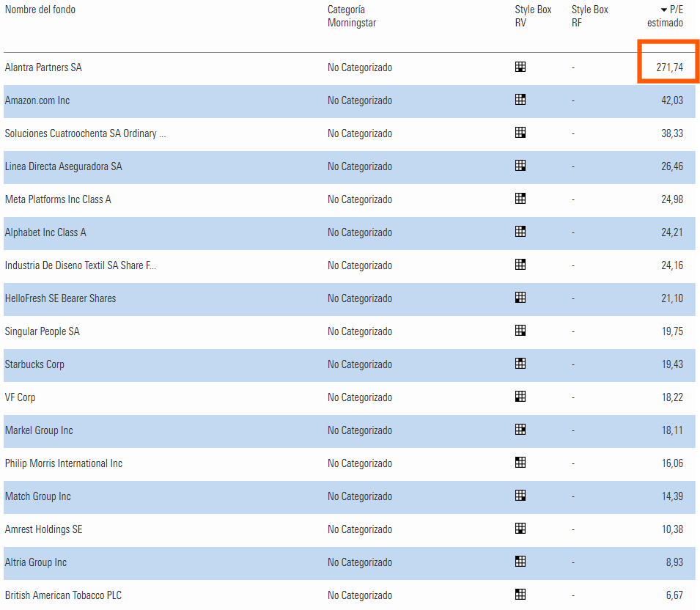Click Style Box icon for Linea Directa Aseguradora
Viewport: 700px width, 610px height.
coord(520,166)
